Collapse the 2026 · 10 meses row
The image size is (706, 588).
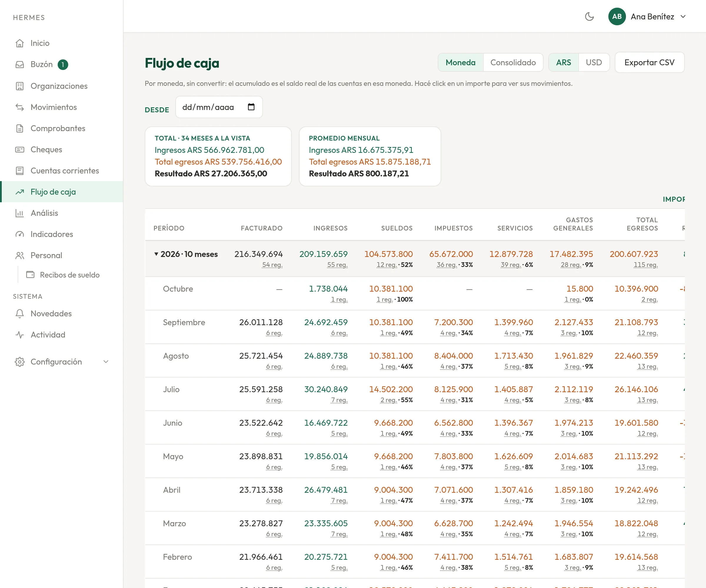pyautogui.click(x=156, y=254)
